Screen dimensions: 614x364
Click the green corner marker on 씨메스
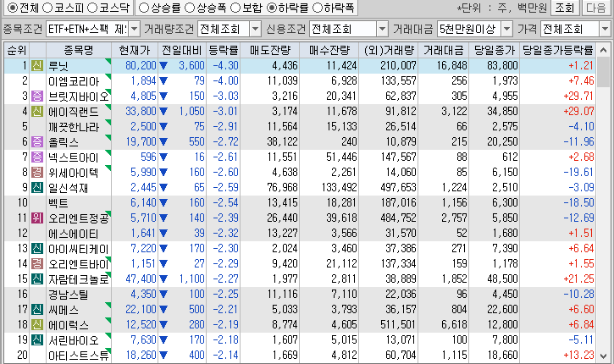click(x=108, y=305)
